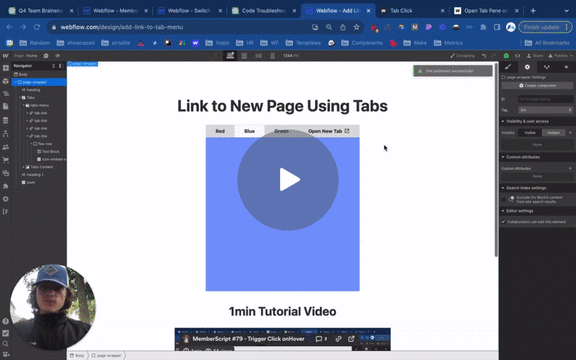Open the All Bookmarks folder

point(547,43)
